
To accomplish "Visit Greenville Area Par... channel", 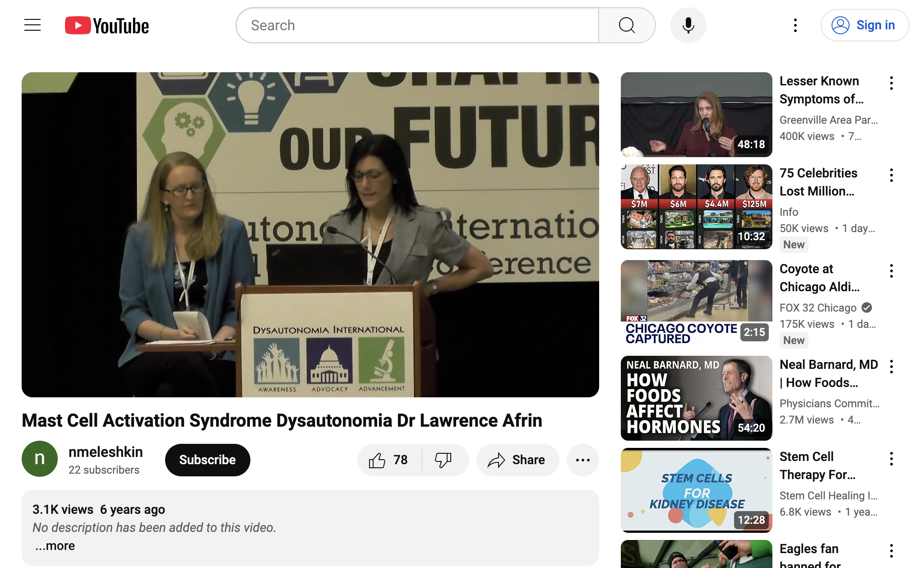I will tap(829, 120).
